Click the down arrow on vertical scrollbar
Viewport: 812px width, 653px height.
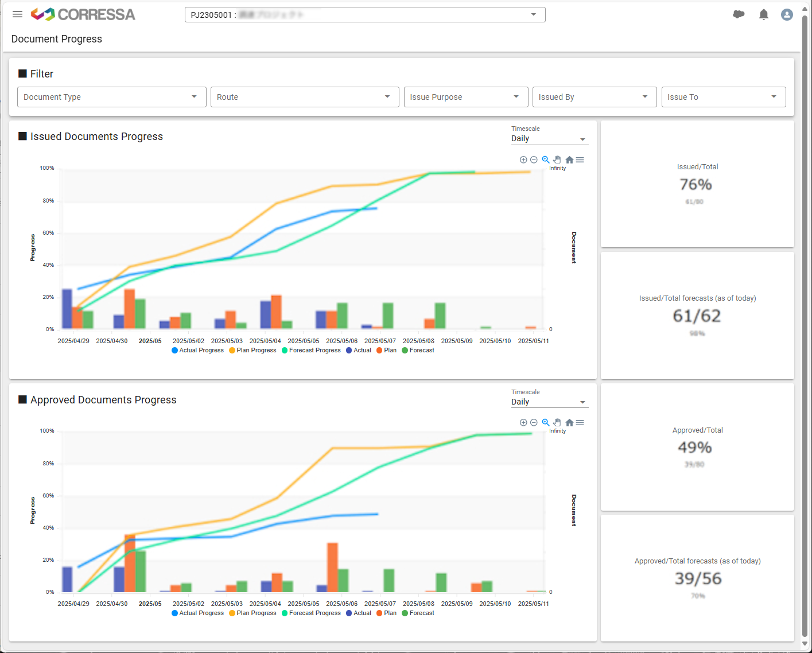pyautogui.click(x=805, y=644)
